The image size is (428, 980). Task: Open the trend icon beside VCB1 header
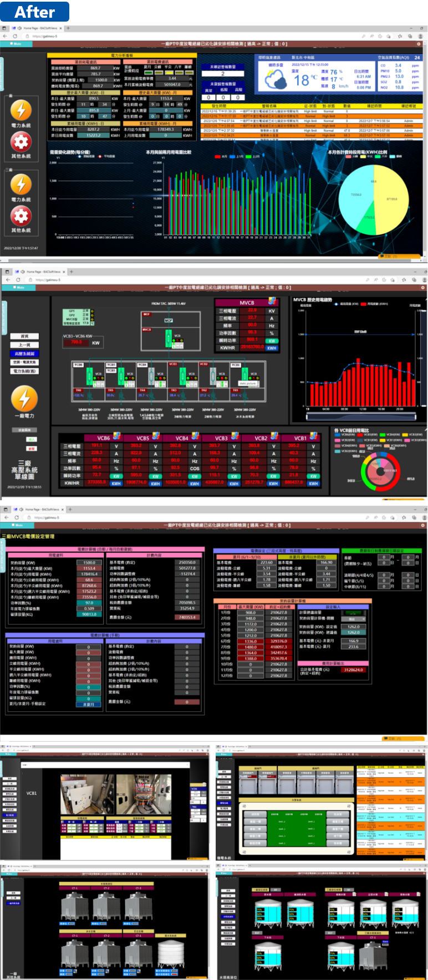(x=313, y=437)
